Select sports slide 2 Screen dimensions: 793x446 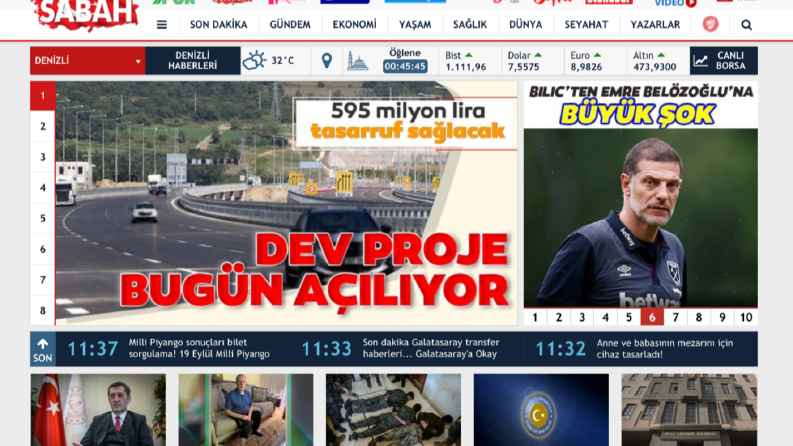click(x=559, y=317)
